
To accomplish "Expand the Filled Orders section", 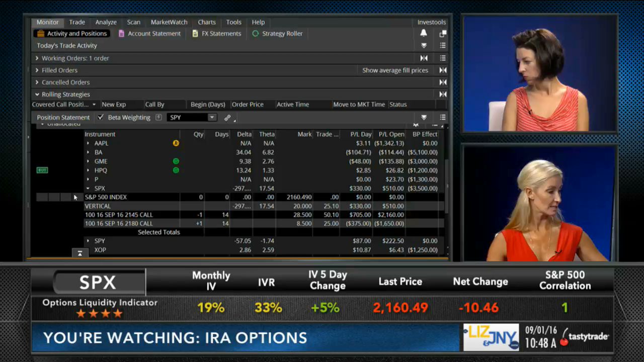I will coord(37,70).
